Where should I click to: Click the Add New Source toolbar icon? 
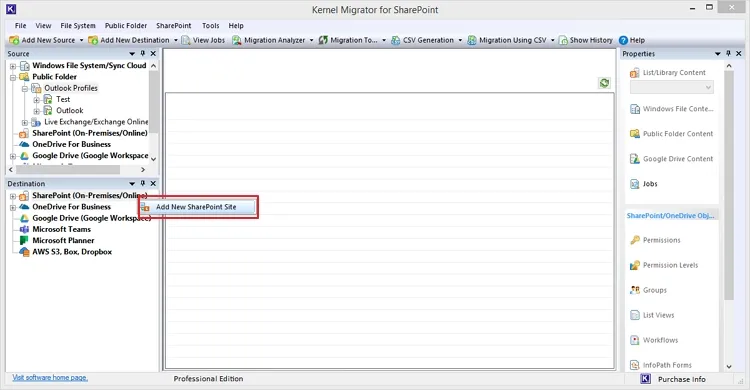click(14, 40)
